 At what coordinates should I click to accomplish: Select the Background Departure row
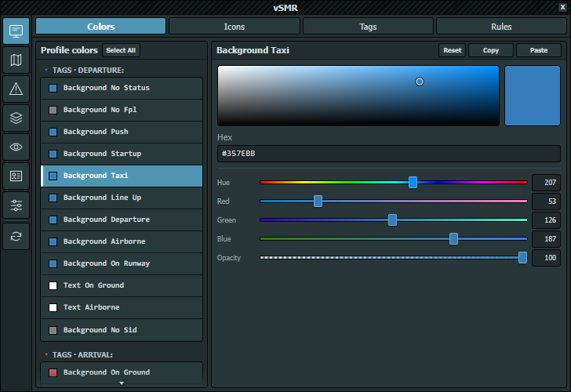click(x=122, y=220)
